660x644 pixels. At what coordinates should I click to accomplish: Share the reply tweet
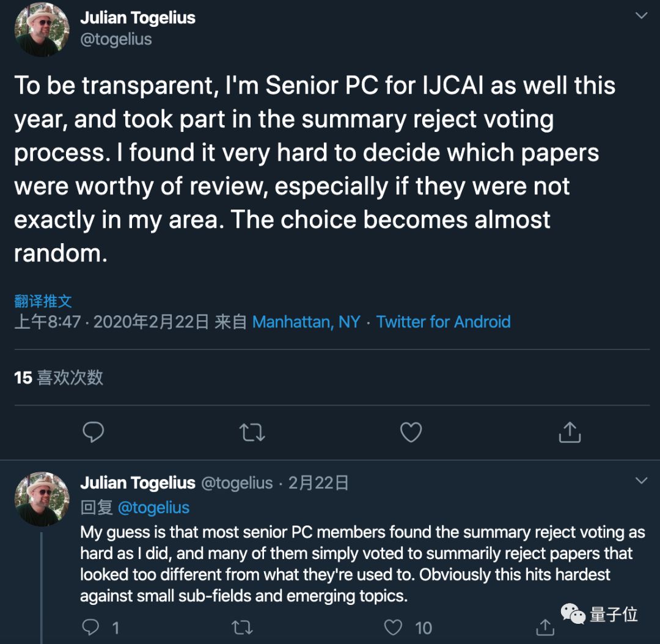(x=544, y=627)
